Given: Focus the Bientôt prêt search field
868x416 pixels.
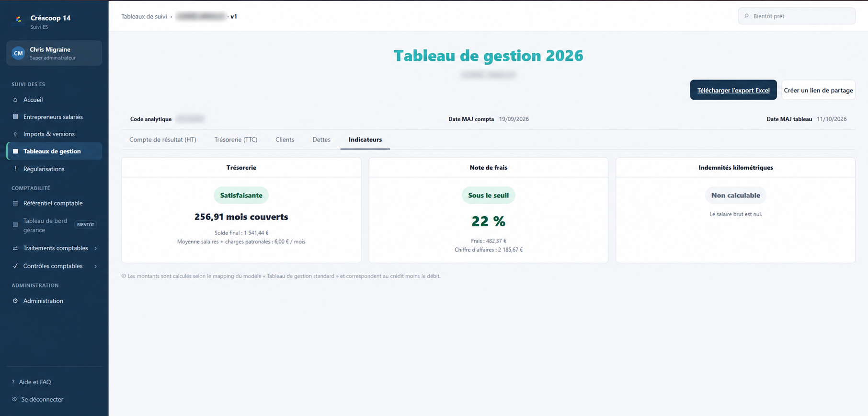Looking at the screenshot, I should coord(797,16).
